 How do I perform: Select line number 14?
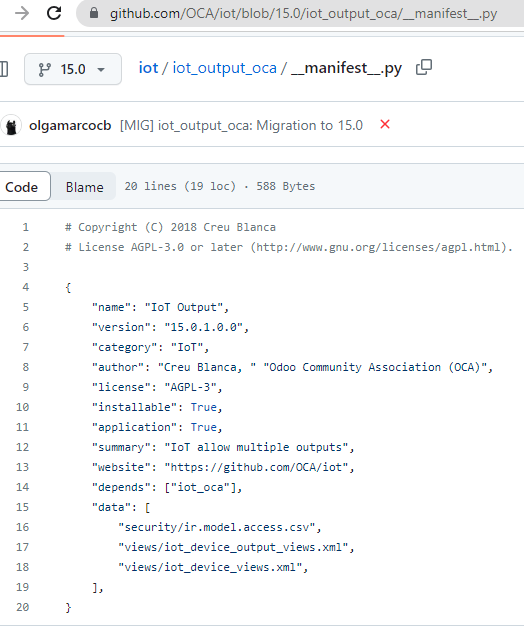click(x=22, y=487)
